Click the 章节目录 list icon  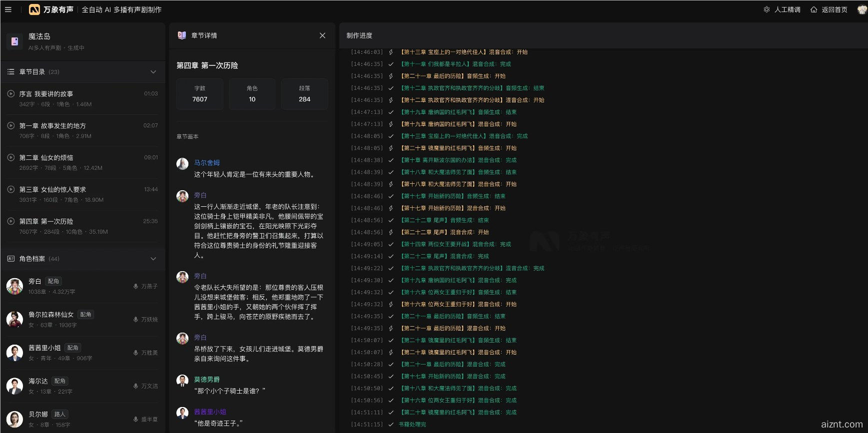[10, 72]
